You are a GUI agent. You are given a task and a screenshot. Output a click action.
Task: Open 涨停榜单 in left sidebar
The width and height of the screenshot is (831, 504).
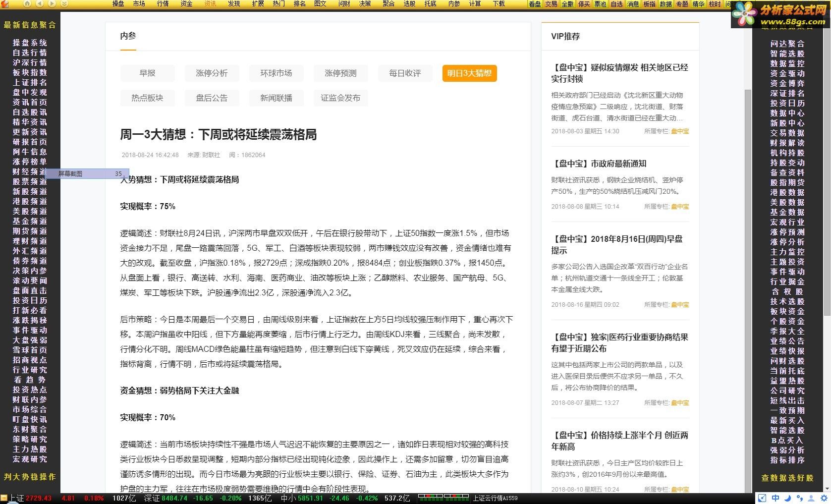pos(30,162)
